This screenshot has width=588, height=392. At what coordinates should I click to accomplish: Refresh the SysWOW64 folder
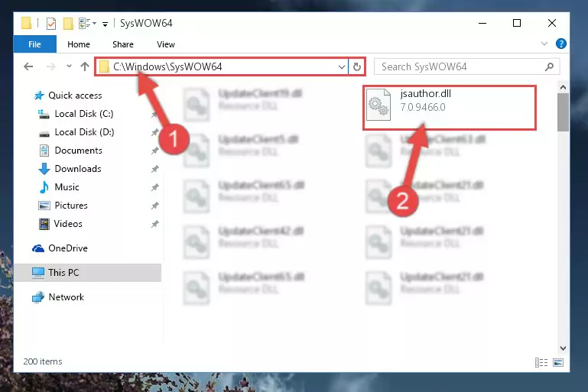356,66
